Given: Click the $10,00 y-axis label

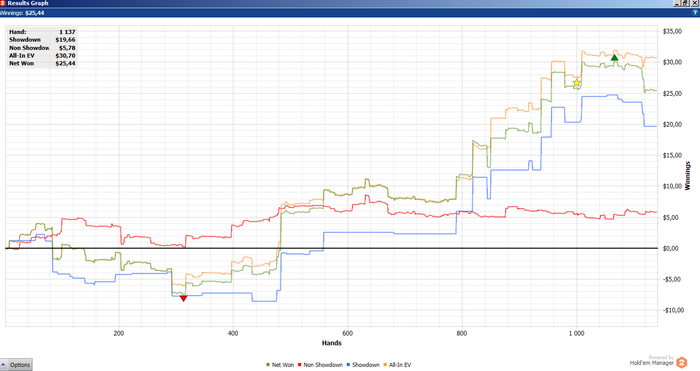Looking at the screenshot, I should (672, 186).
